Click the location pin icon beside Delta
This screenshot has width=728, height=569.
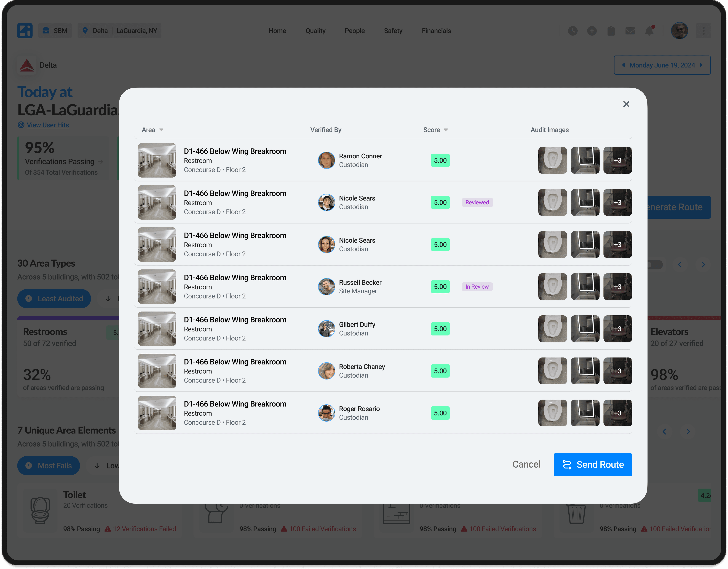(x=85, y=31)
